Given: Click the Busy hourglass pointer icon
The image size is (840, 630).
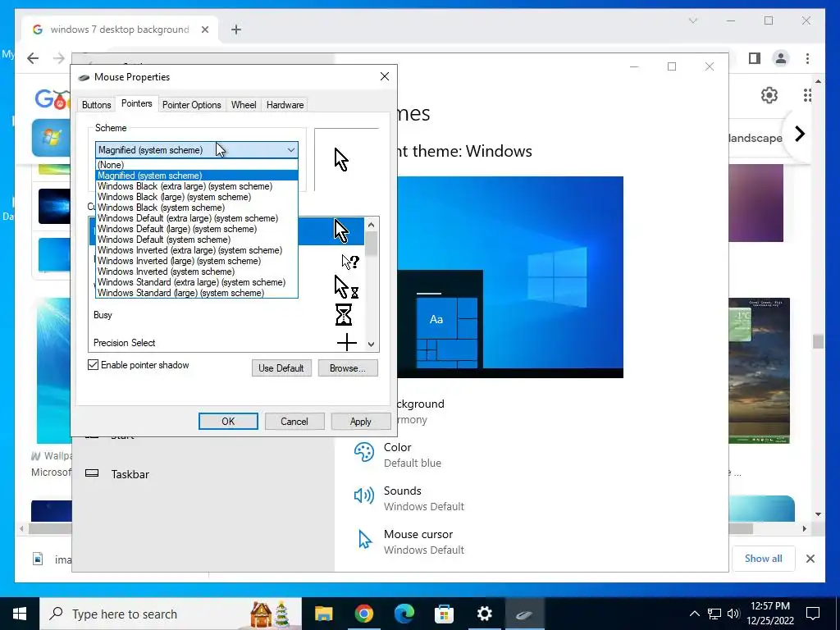Looking at the screenshot, I should pyautogui.click(x=344, y=315).
